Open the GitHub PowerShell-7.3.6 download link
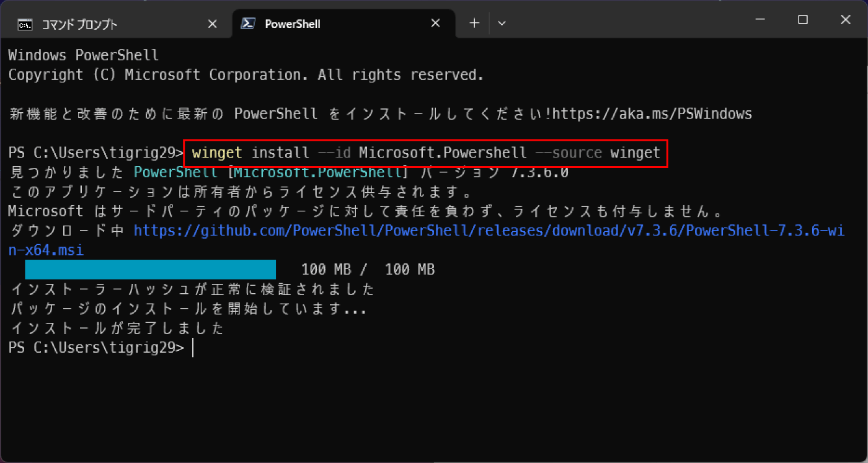This screenshot has width=868, height=463. coord(427,240)
